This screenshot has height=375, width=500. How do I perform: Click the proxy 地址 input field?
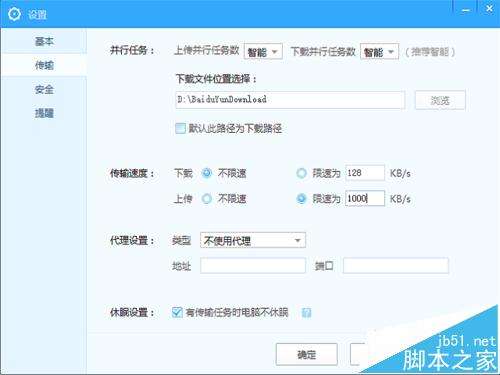click(x=253, y=266)
